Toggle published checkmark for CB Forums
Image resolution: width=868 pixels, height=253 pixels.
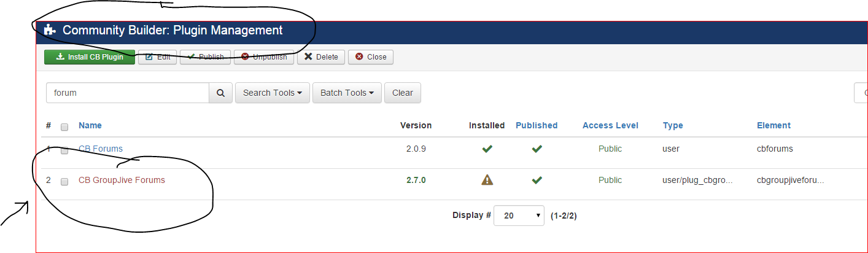[x=537, y=149]
